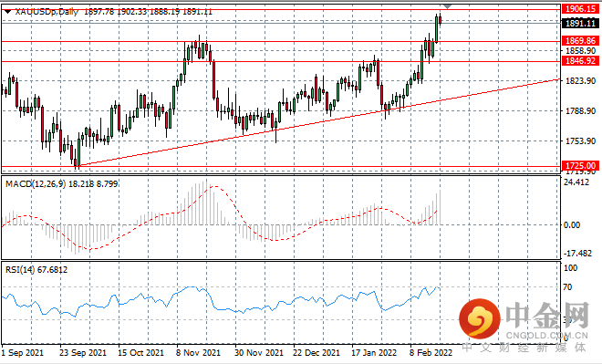Click the black triangle beside XAUUSDp,Daily
The height and width of the screenshot is (364, 602).
7,12
